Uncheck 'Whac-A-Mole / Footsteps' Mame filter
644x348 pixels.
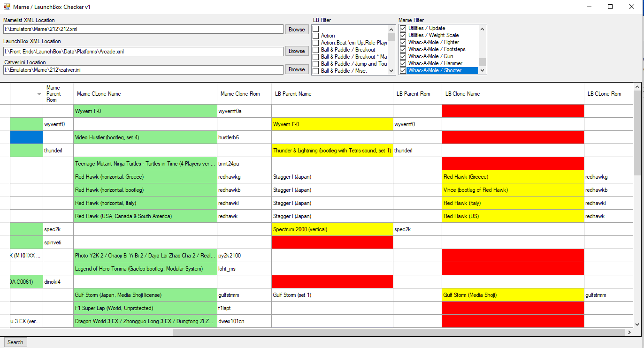tap(403, 49)
